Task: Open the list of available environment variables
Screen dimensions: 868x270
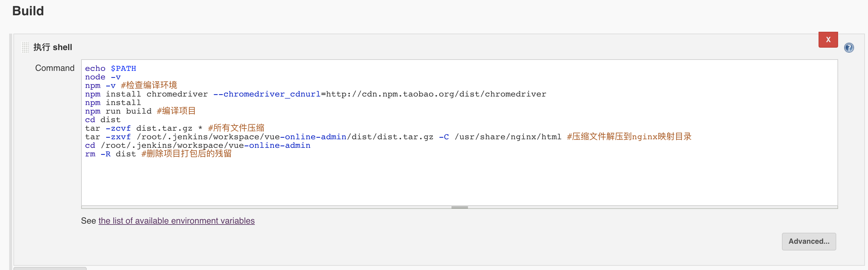Action: click(x=176, y=221)
